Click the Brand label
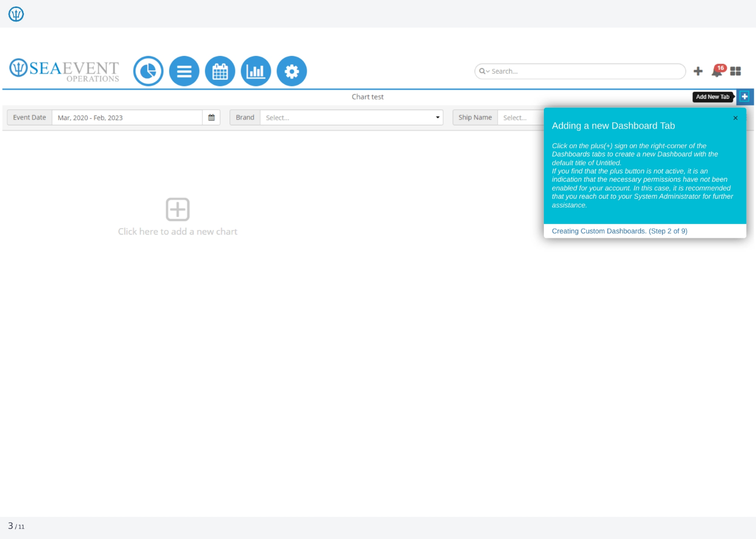 [245, 118]
